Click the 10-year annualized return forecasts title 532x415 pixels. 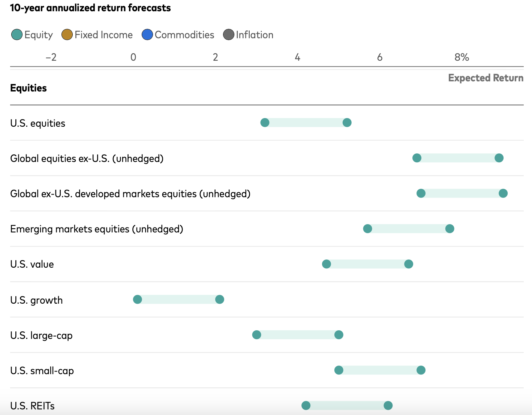coord(91,7)
